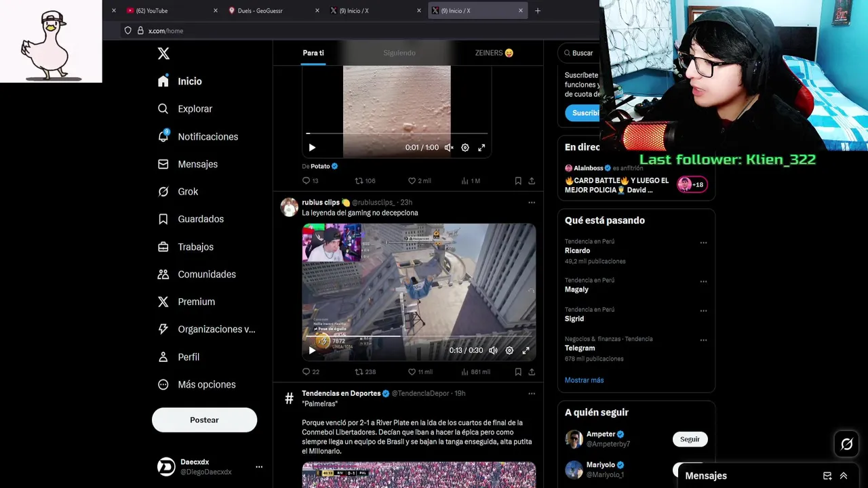Open Tendencias en Deportes profile name
The image size is (868, 488).
pos(341,394)
